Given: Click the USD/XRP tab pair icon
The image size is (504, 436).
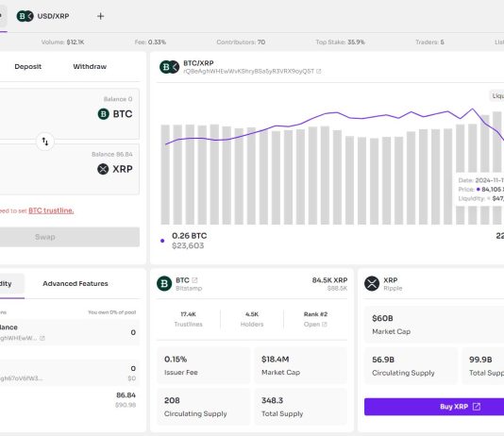Looking at the screenshot, I should pos(25,16).
